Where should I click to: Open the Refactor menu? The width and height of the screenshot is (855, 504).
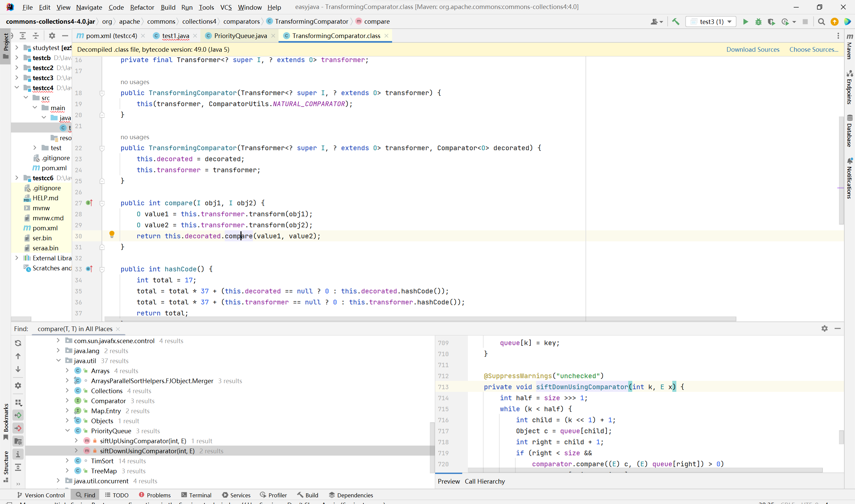142,7
